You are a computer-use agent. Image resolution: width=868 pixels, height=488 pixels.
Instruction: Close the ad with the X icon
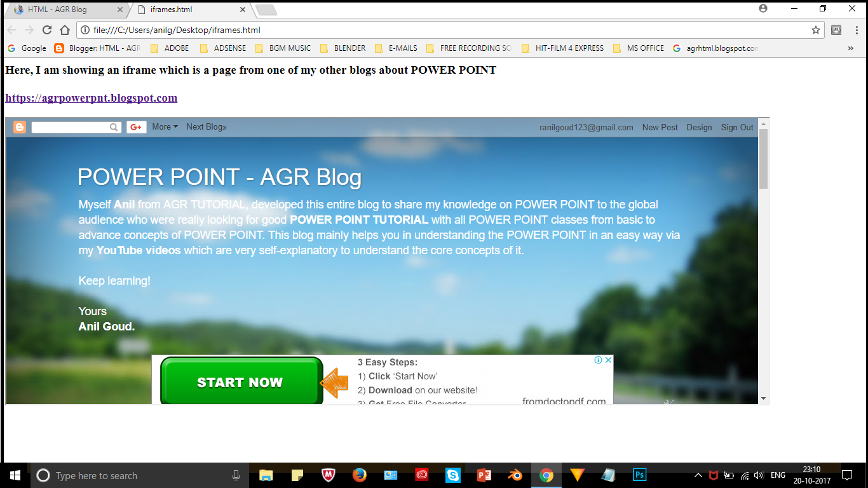coord(608,360)
